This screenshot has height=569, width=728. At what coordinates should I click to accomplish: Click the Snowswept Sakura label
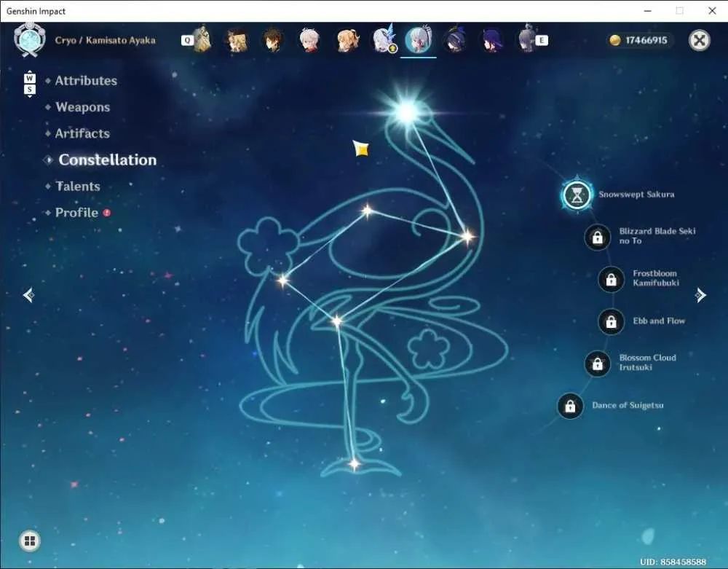click(636, 195)
